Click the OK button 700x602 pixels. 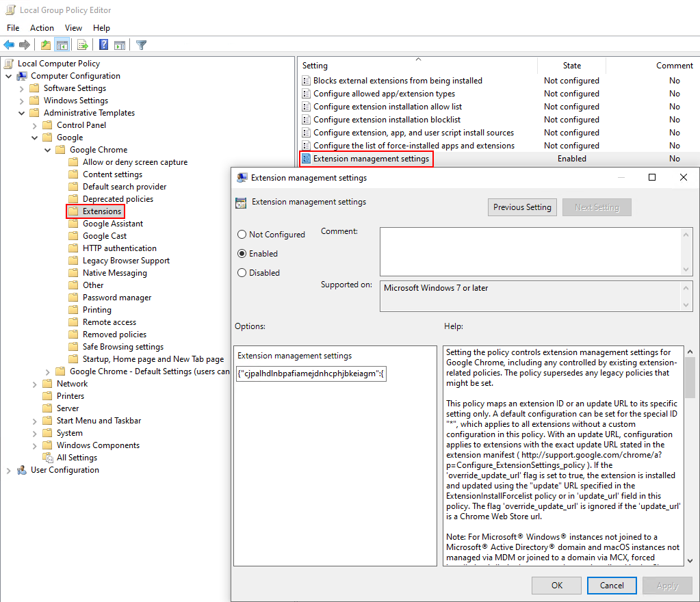click(x=557, y=586)
